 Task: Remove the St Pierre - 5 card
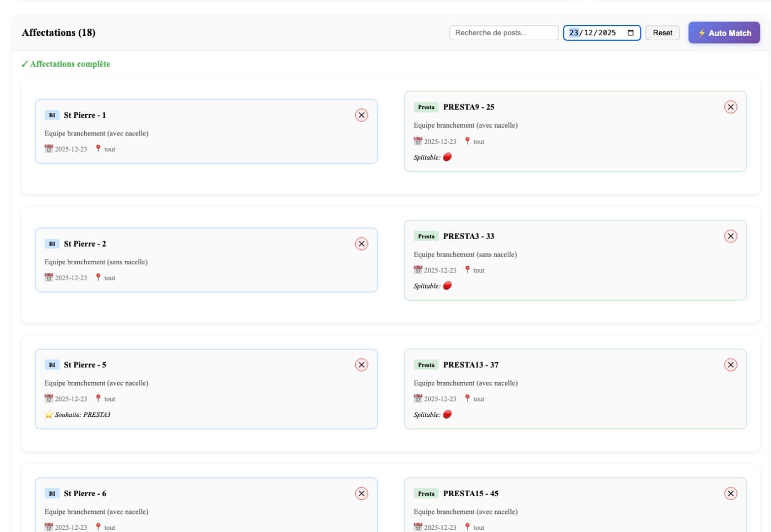(x=361, y=365)
